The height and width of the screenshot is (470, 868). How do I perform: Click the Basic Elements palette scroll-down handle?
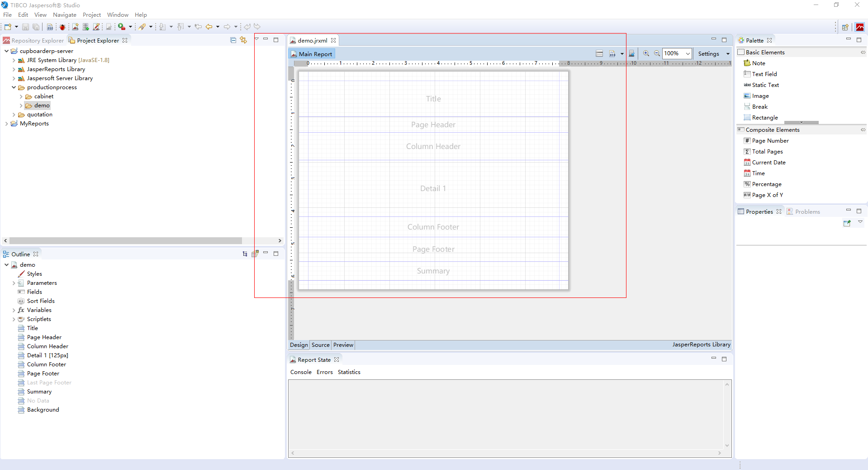[x=802, y=122]
